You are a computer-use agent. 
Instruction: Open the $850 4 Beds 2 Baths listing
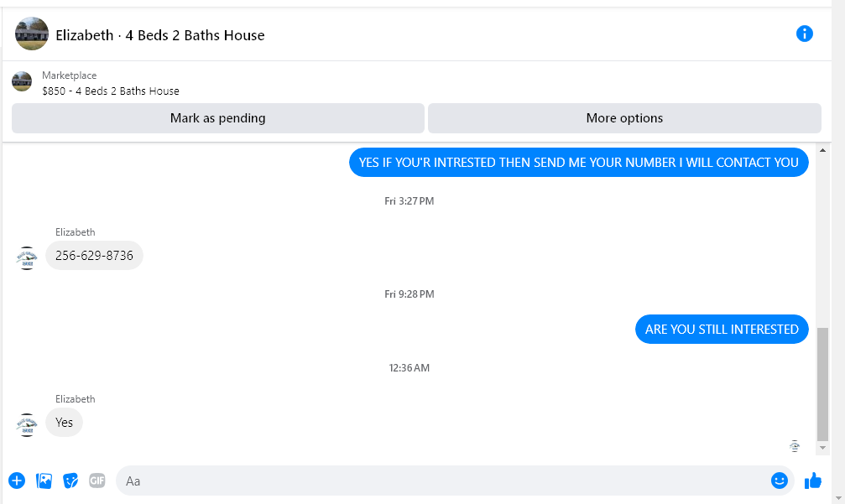(111, 91)
